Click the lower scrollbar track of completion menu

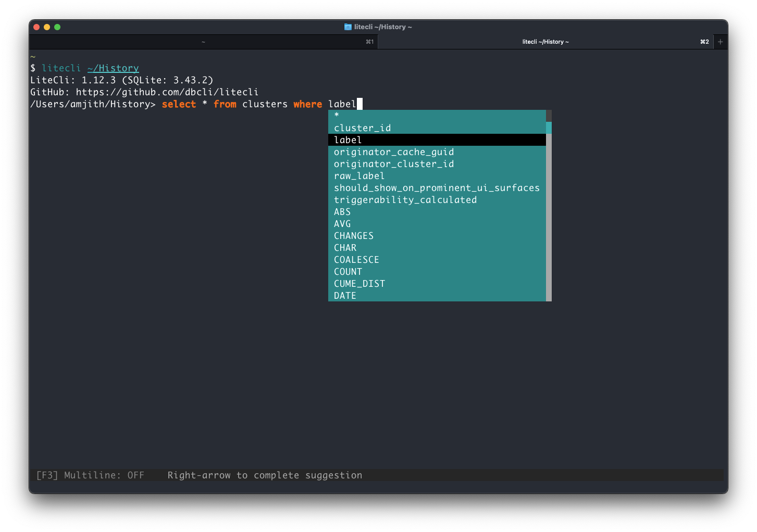coord(549,218)
